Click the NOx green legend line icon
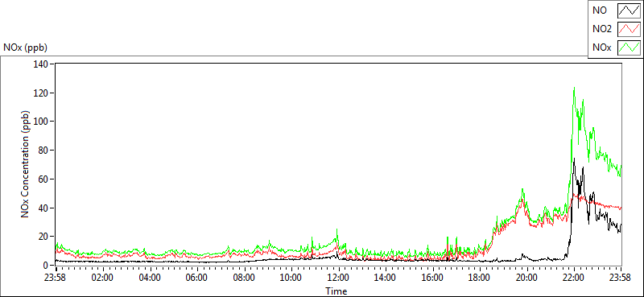 (629, 47)
